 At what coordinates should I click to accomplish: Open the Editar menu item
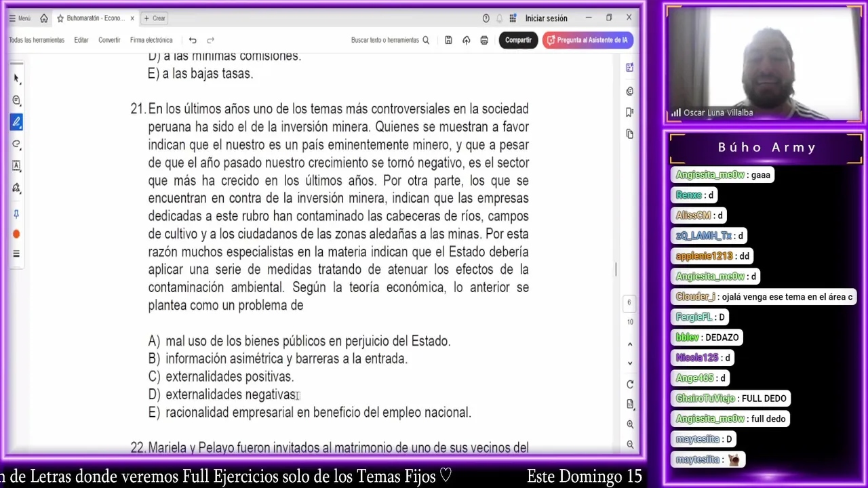[81, 40]
